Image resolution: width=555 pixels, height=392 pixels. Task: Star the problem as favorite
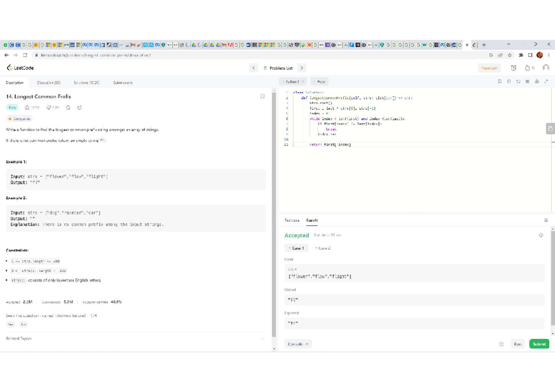click(68, 108)
